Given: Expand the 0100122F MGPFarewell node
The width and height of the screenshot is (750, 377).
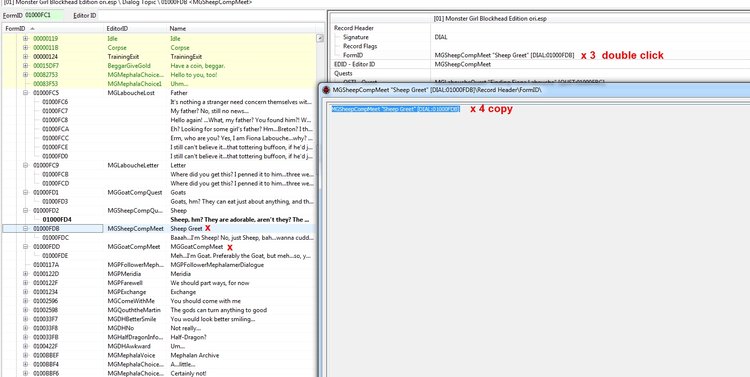Looking at the screenshot, I should click(25, 283).
